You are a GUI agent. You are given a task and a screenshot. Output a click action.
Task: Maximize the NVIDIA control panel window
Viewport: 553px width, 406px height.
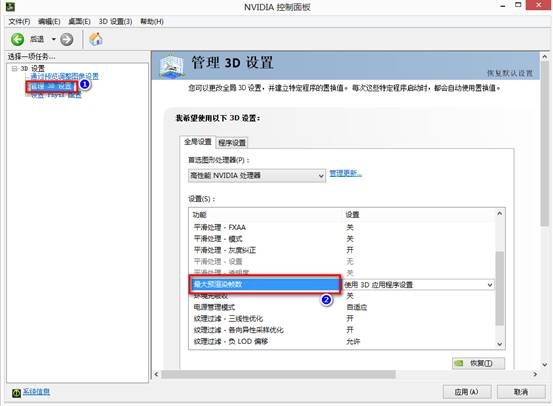click(x=518, y=5)
